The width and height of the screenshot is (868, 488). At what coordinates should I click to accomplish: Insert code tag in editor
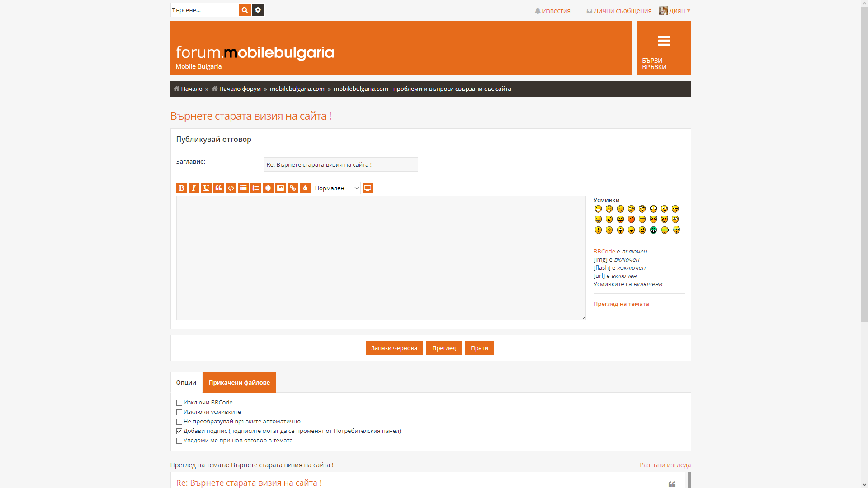pyautogui.click(x=231, y=188)
